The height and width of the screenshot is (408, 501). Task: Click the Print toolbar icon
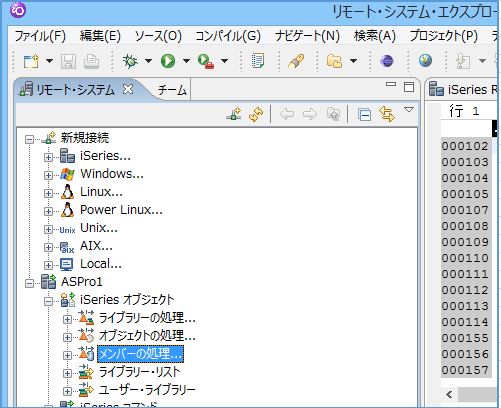91,61
